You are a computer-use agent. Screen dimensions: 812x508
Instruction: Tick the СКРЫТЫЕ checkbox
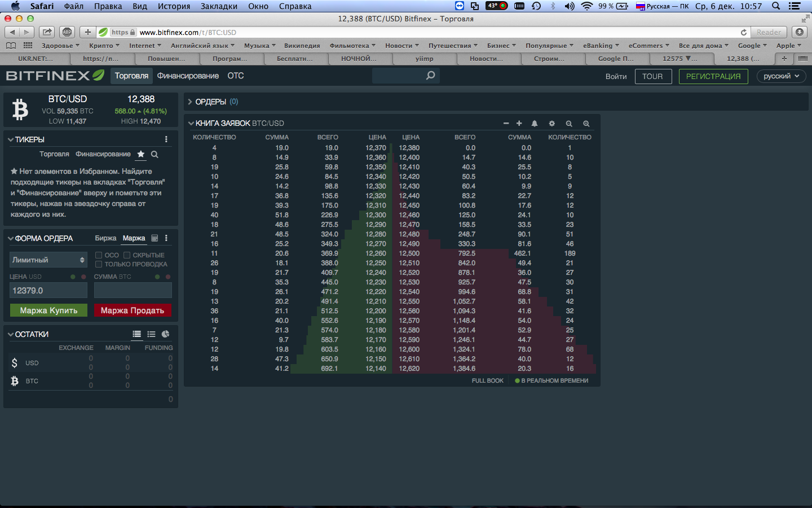(x=127, y=255)
